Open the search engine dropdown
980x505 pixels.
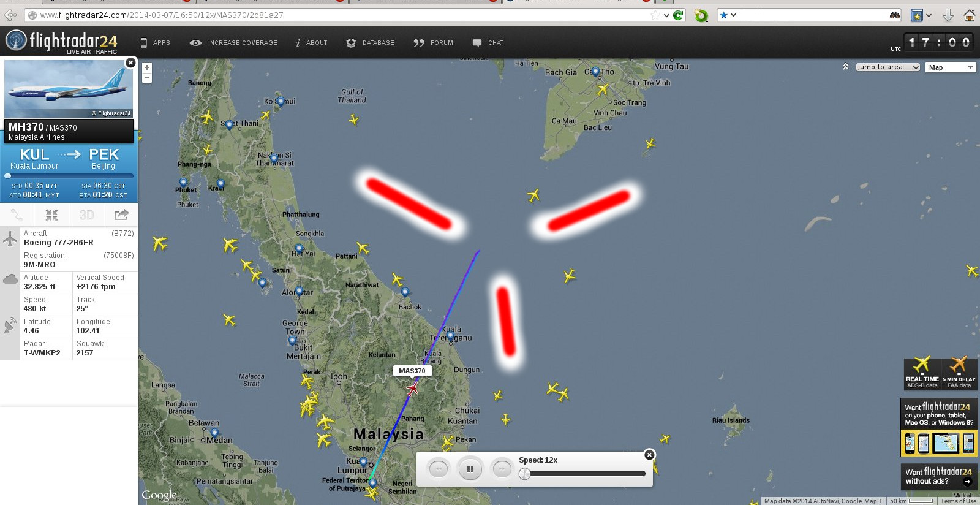pos(728,15)
